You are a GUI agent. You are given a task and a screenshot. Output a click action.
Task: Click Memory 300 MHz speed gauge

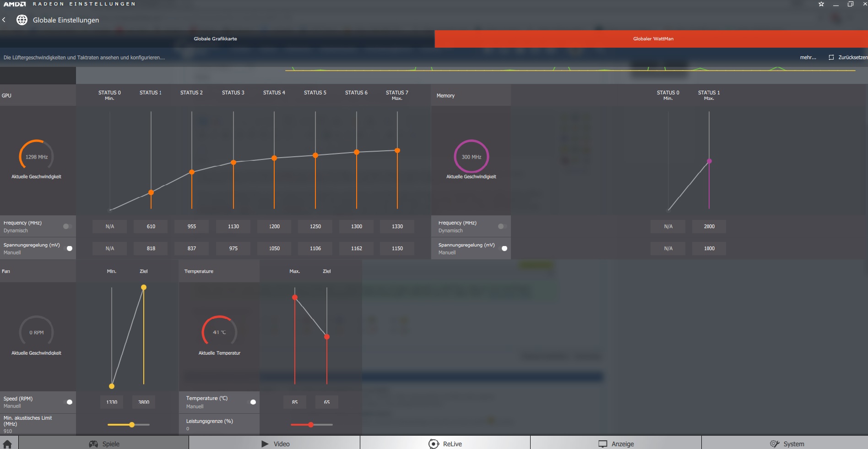point(472,157)
